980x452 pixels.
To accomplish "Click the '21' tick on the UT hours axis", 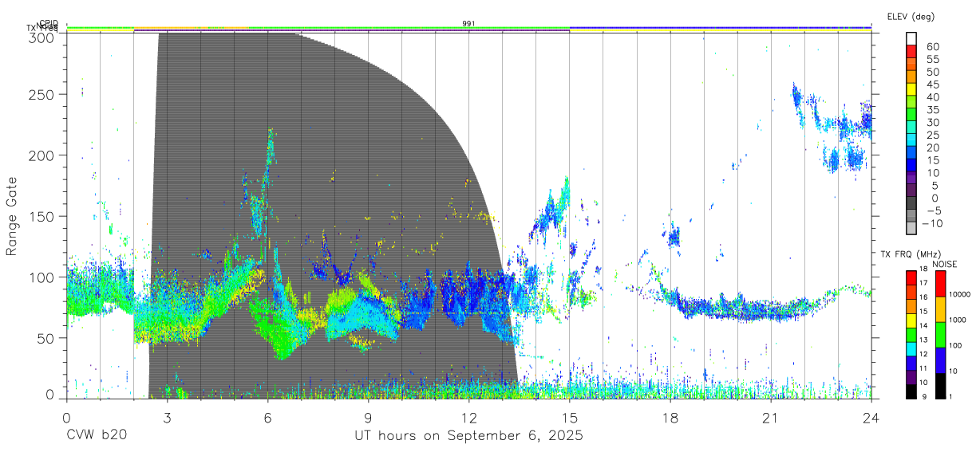I will point(770,417).
